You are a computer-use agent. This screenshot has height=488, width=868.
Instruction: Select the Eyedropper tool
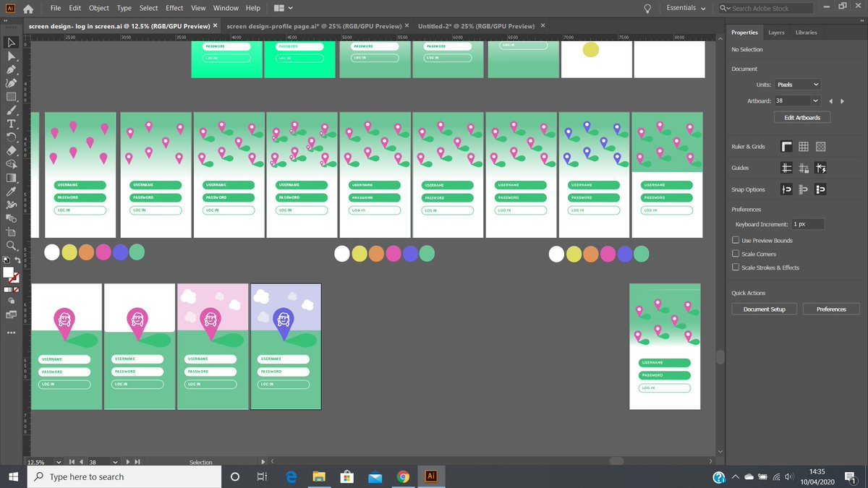pyautogui.click(x=12, y=192)
